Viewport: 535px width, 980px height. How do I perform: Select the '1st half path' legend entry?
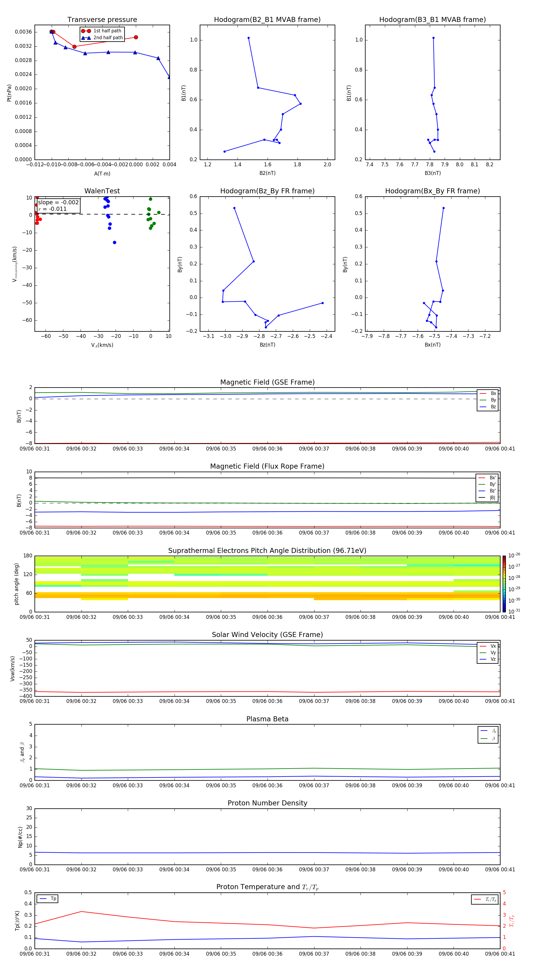(x=102, y=31)
